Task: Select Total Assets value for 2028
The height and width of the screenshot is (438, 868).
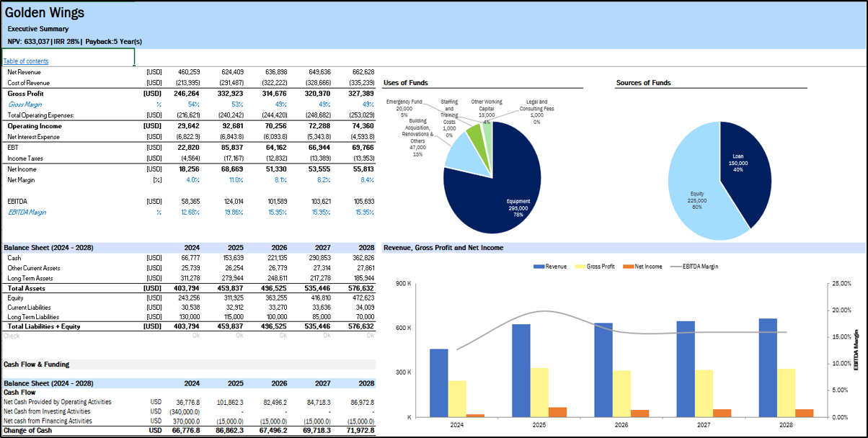Action: pos(361,288)
